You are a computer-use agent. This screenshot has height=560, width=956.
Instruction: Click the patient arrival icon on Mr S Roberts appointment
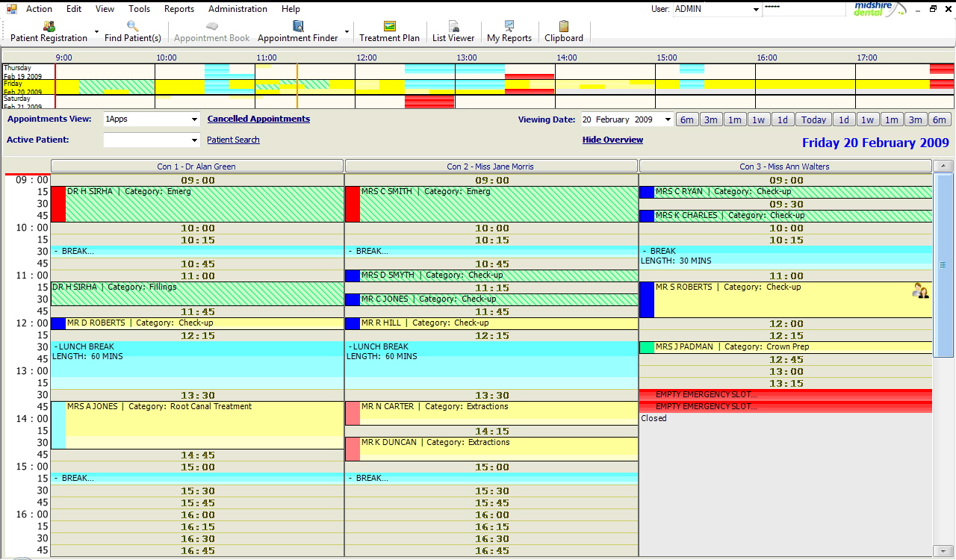tap(920, 291)
